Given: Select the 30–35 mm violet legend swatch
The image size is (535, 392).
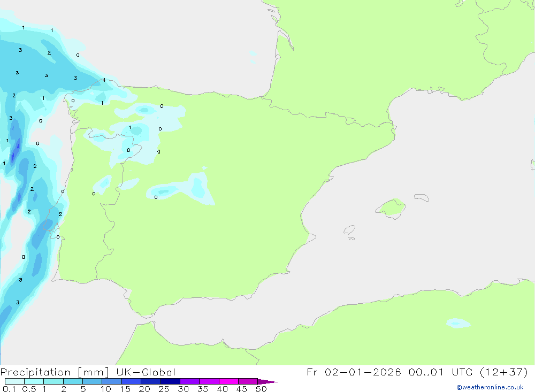Looking at the screenshot, I should (x=189, y=381).
